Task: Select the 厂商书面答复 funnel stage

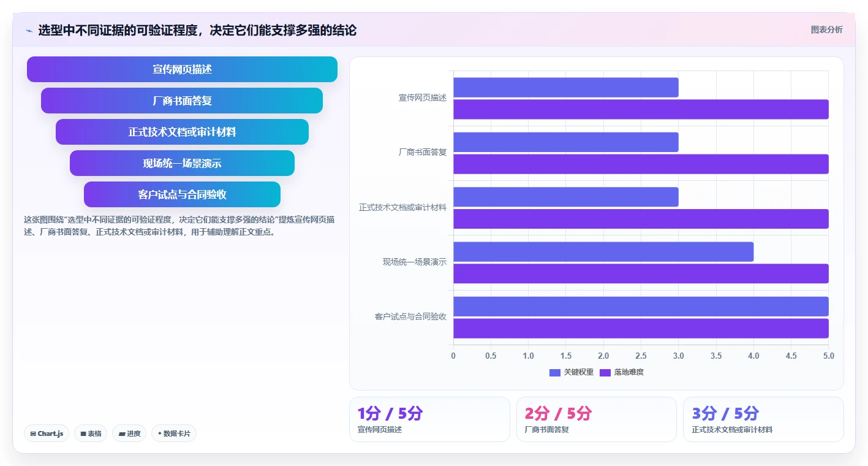Action: pos(182,101)
